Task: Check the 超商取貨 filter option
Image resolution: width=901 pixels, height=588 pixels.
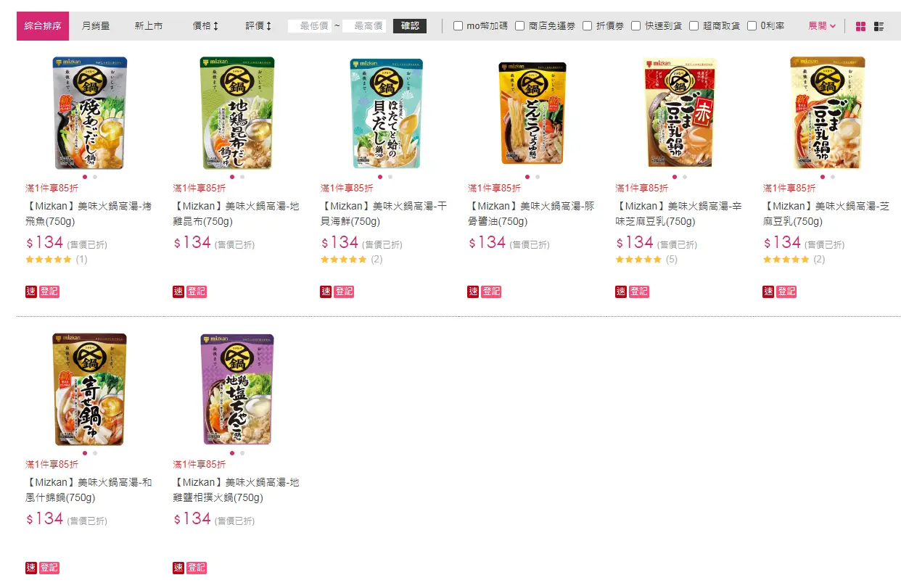Action: click(694, 26)
